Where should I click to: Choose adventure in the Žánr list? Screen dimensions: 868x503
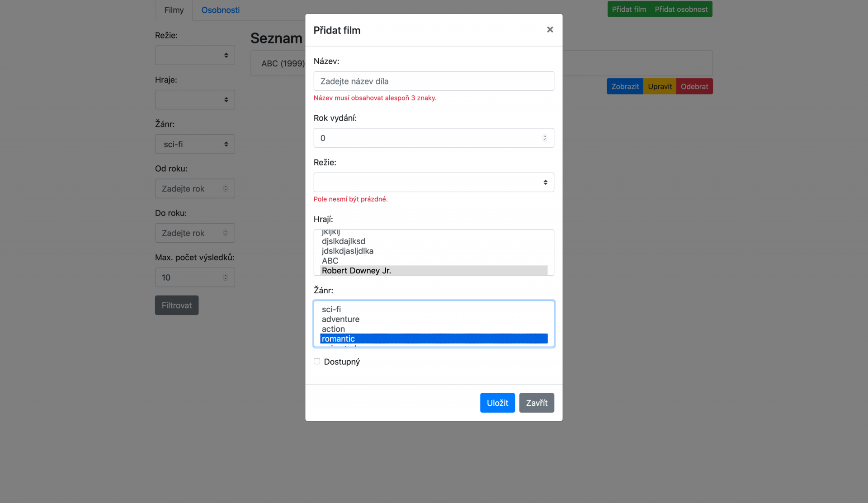[340, 319]
